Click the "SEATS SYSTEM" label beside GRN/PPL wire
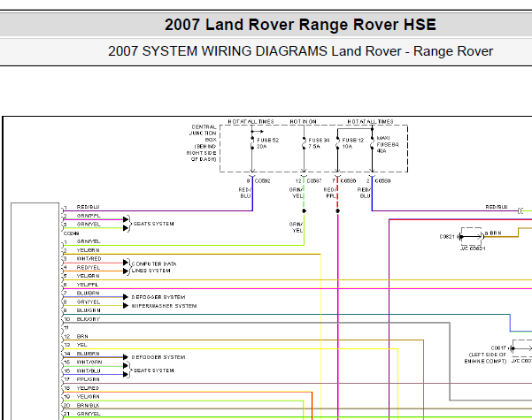Viewport: 532px width, 420px height. [x=154, y=224]
